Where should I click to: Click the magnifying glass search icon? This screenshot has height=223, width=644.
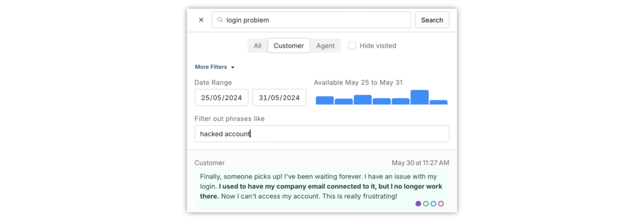pyautogui.click(x=220, y=20)
